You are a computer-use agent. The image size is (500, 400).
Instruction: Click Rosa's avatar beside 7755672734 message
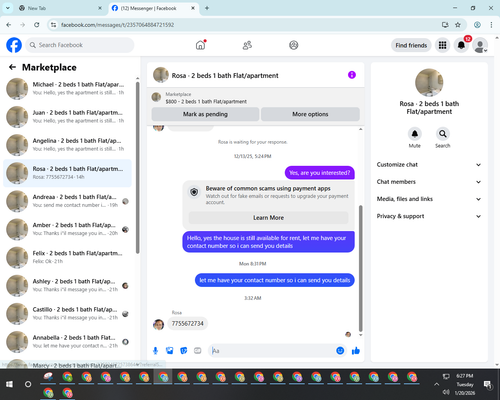point(158,324)
